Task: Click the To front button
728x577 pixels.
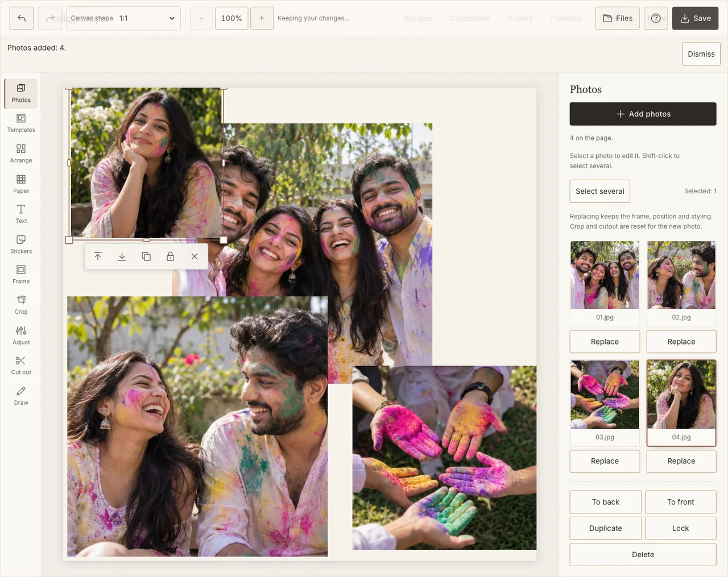Action: 681,502
